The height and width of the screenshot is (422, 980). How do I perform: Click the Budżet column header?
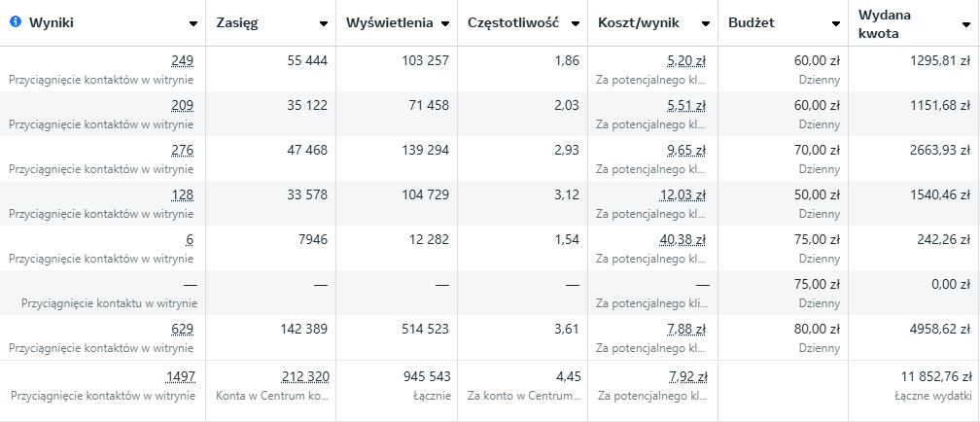coord(751,23)
